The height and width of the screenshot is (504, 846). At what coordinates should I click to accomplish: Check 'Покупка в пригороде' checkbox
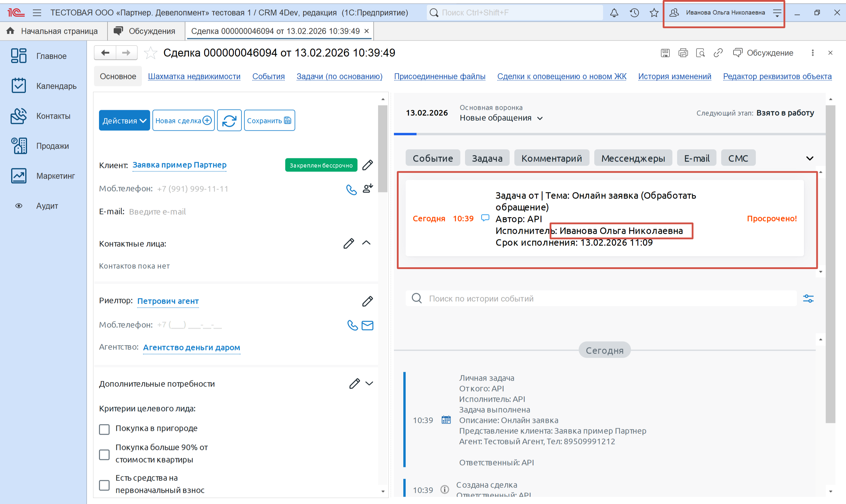(x=104, y=429)
